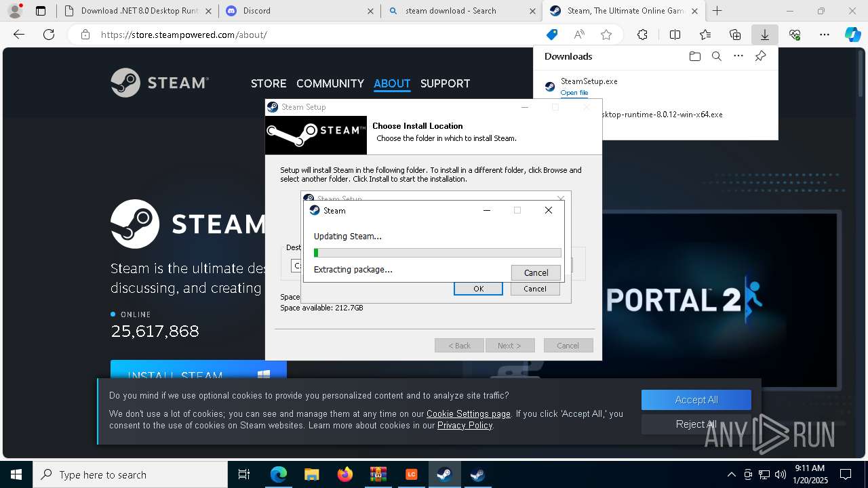Switch to steam download Search tab
The height and width of the screenshot is (488, 868).
461,11
